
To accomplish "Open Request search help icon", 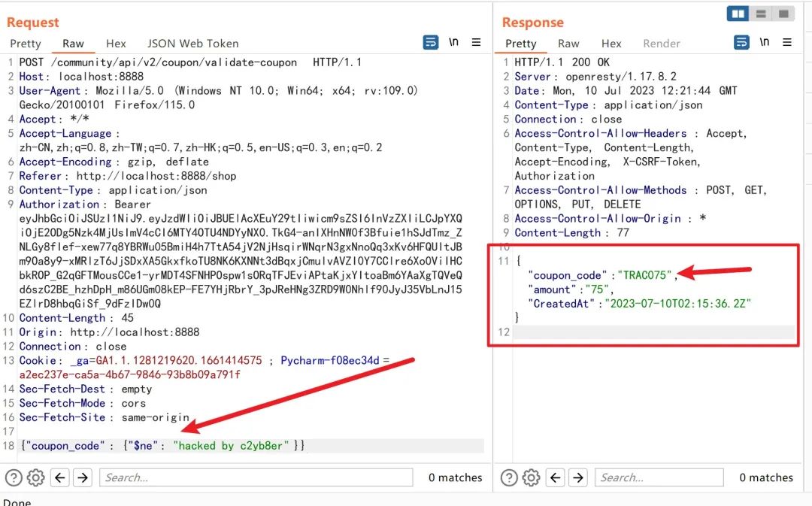I will point(14,477).
